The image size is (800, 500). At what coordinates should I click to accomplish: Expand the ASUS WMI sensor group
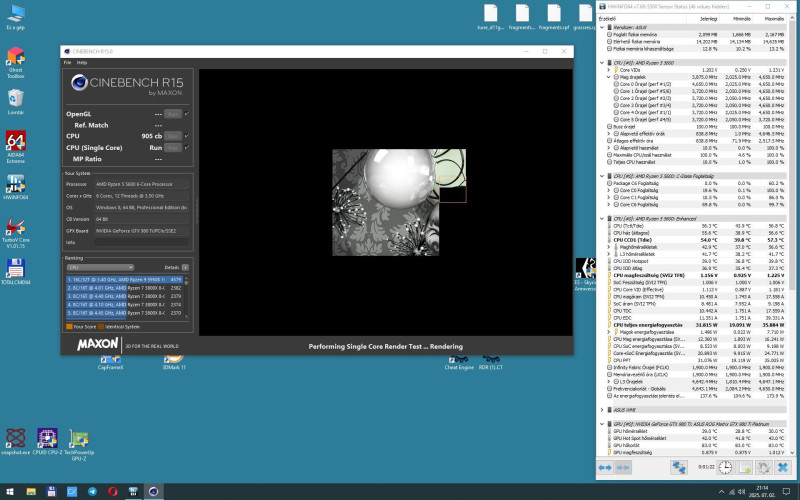click(602, 410)
